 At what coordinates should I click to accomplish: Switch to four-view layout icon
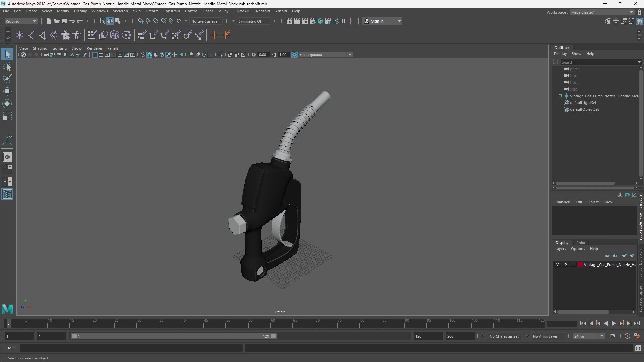pyautogui.click(x=7, y=169)
